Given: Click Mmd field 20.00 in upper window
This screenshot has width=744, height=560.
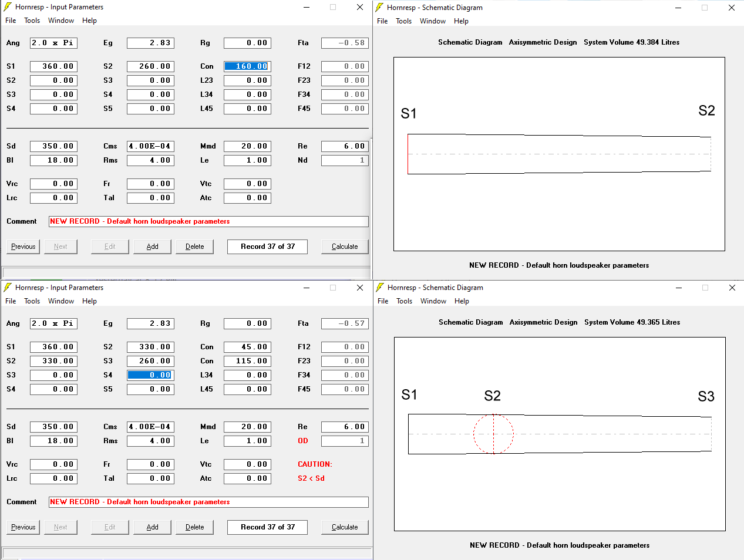Looking at the screenshot, I should pyautogui.click(x=247, y=146).
